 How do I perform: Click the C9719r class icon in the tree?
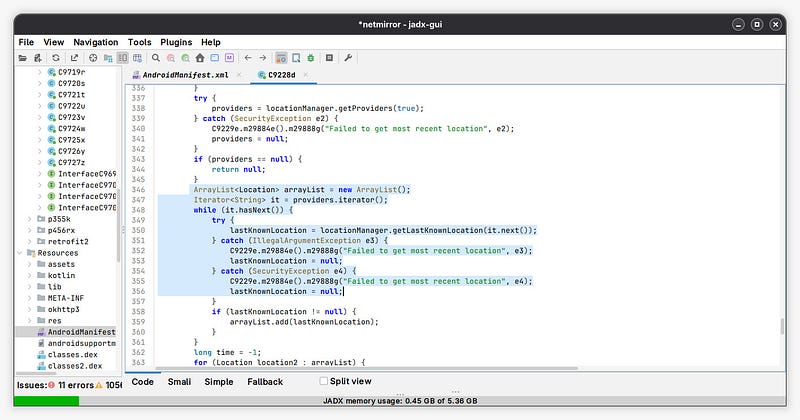tap(52, 72)
